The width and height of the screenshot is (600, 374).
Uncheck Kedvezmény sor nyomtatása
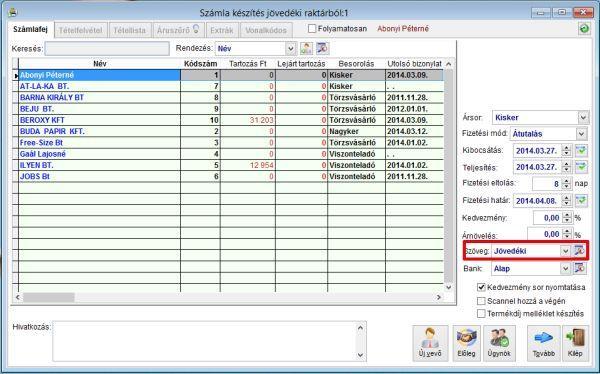481,287
